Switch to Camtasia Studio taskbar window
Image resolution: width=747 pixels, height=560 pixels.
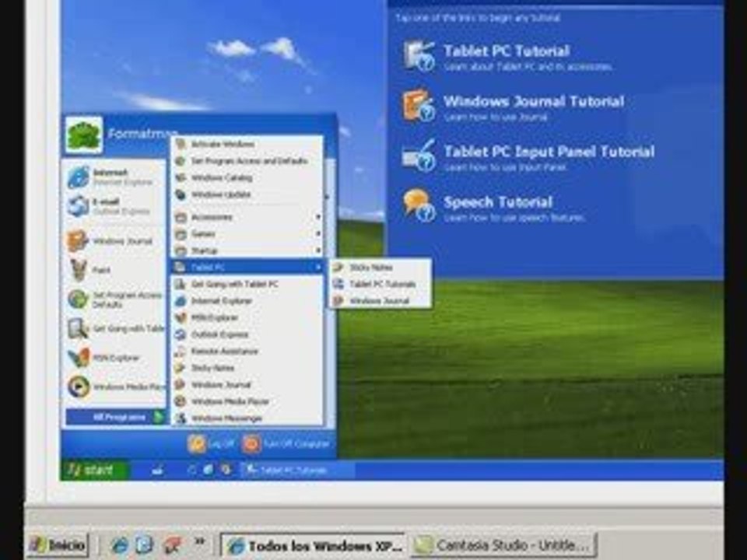503,545
